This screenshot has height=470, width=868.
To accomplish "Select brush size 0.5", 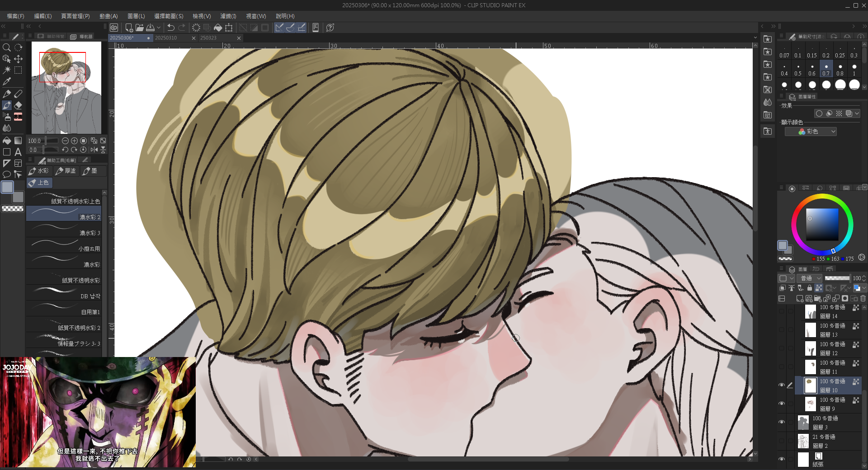I will pyautogui.click(x=798, y=70).
